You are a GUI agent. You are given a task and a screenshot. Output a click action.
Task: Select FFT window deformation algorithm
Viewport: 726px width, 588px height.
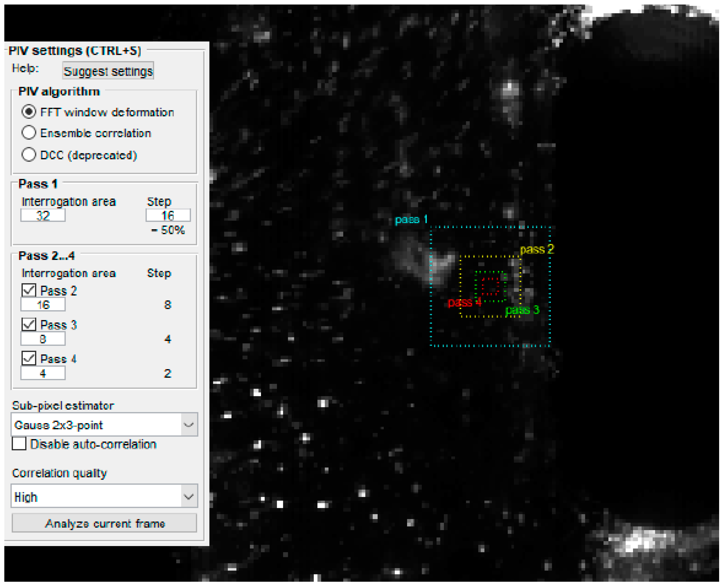29,111
